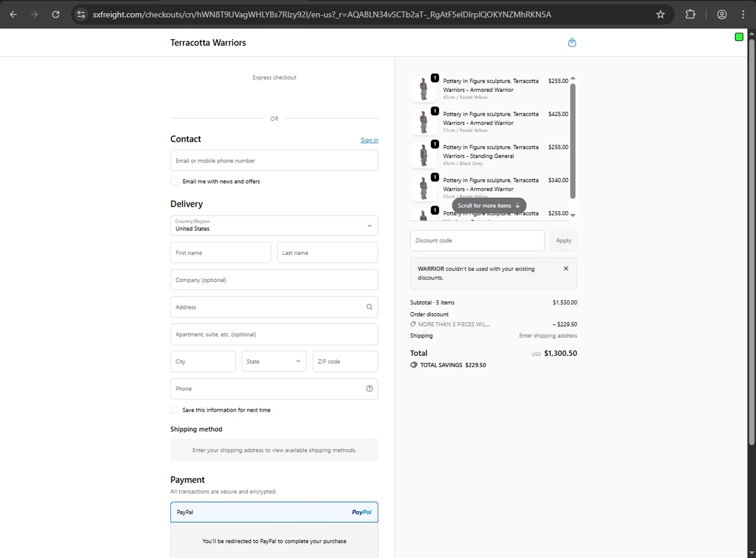The width and height of the screenshot is (756, 558).
Task: Go back to the previous page
Action: coord(14,15)
